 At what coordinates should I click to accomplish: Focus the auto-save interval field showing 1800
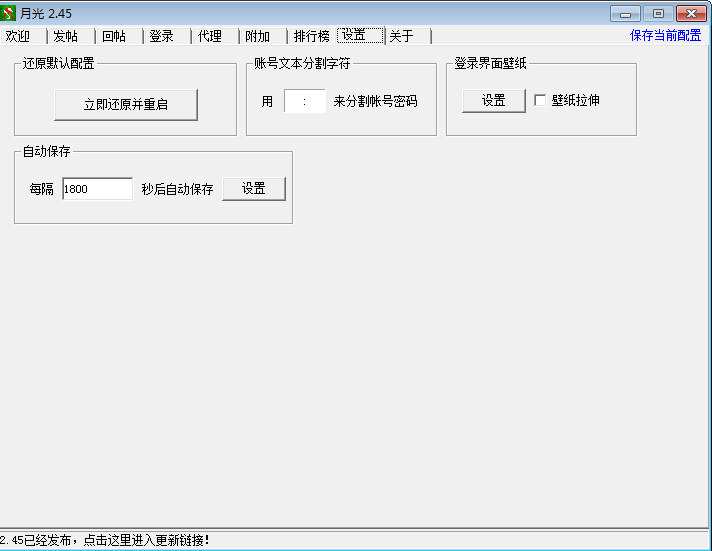(97, 189)
